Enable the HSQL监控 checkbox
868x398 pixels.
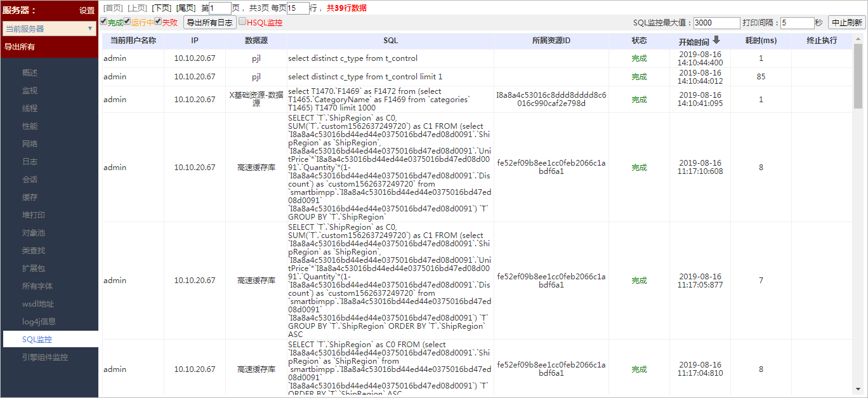[x=242, y=22]
